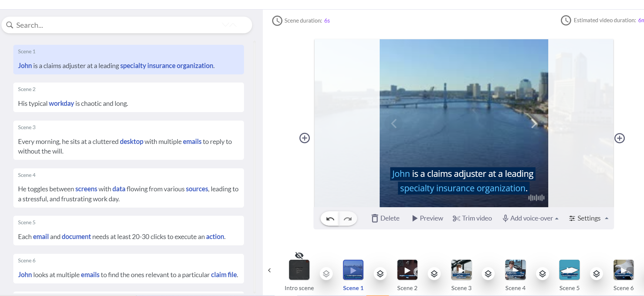644x296 pixels.
Task: Select the Scene 6 timeline thumbnail
Action: 624,270
